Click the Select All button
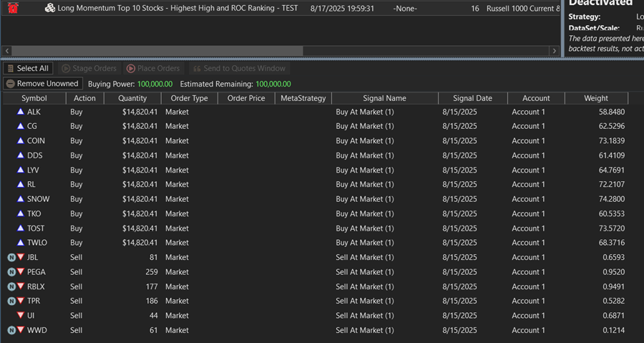This screenshot has width=644, height=343. click(x=28, y=69)
